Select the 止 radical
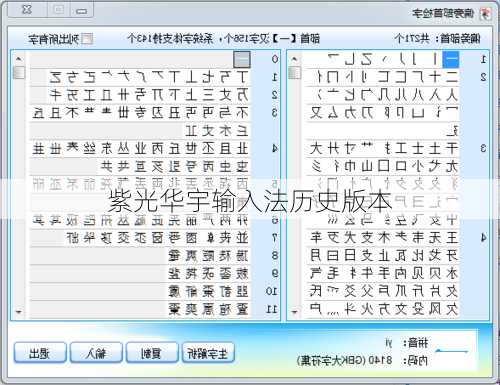Screen dimensions: 500x385 click(384, 255)
